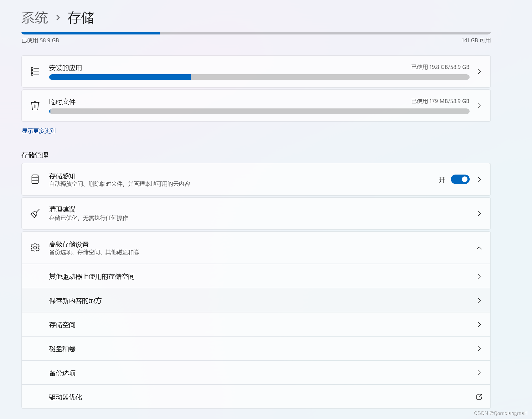Open 存储感知 settings chevron

(x=479, y=179)
